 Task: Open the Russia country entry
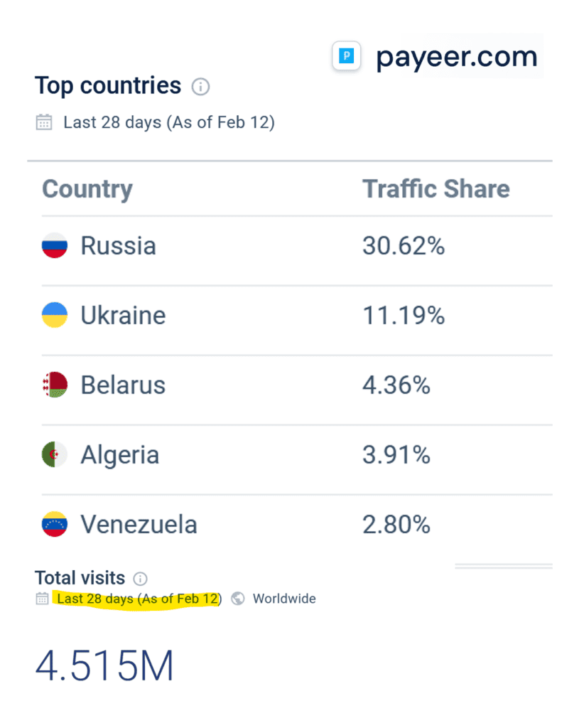(119, 245)
